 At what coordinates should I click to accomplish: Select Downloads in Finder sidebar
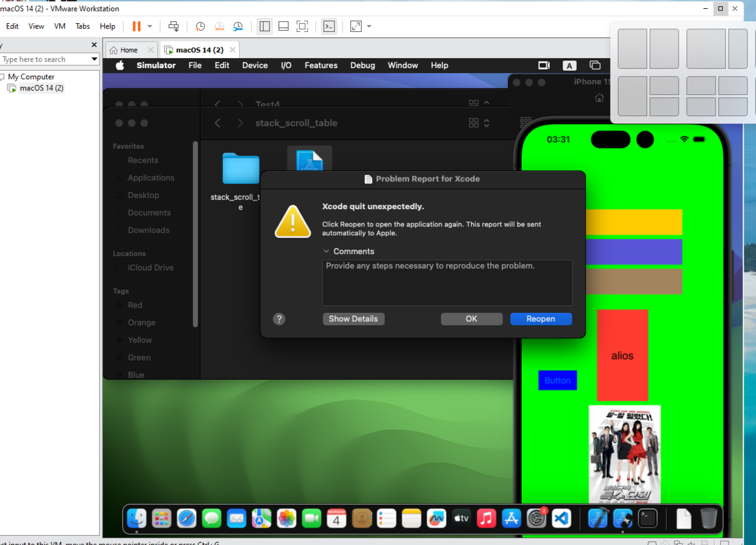[x=149, y=230]
